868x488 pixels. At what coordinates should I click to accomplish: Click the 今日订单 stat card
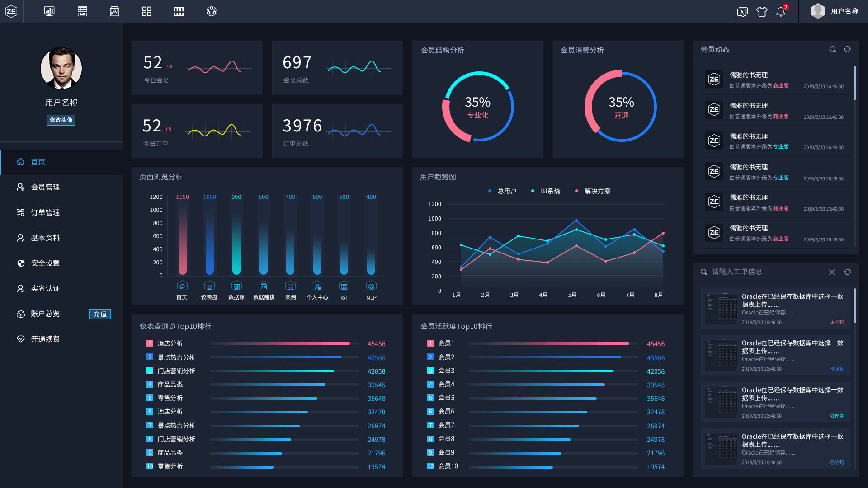[197, 131]
